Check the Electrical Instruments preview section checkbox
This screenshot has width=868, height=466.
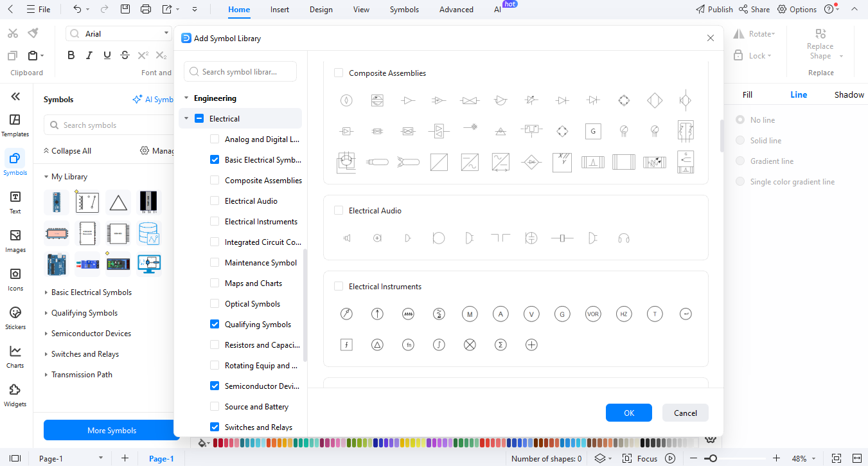click(339, 287)
